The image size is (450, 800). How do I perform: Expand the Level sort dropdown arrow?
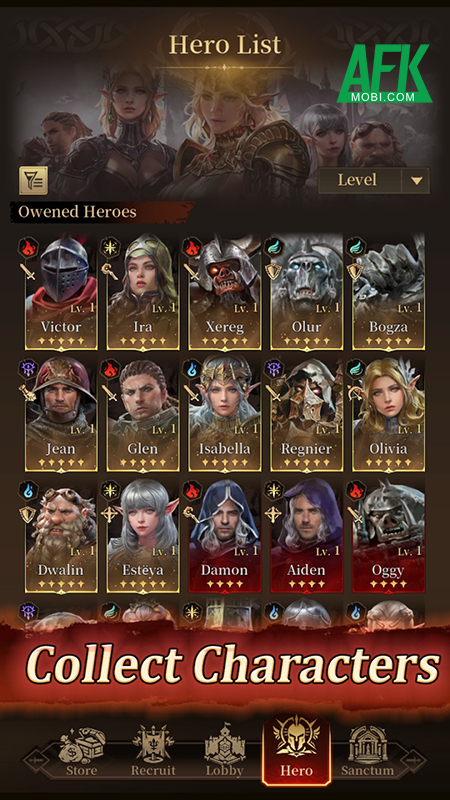coord(416,180)
